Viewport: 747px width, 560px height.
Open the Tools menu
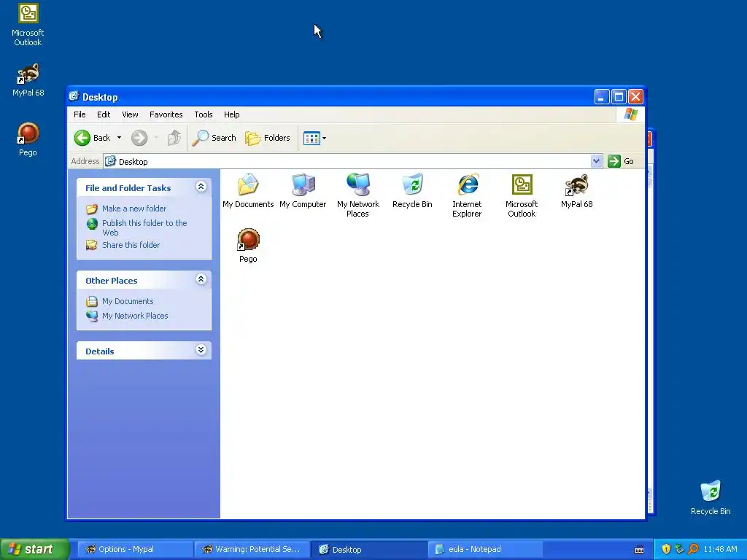(x=204, y=114)
